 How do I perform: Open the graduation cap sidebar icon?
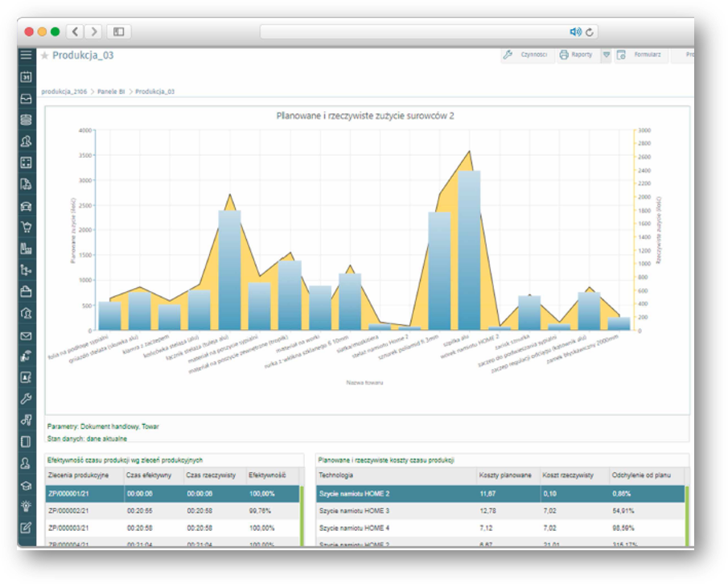pyautogui.click(x=26, y=485)
